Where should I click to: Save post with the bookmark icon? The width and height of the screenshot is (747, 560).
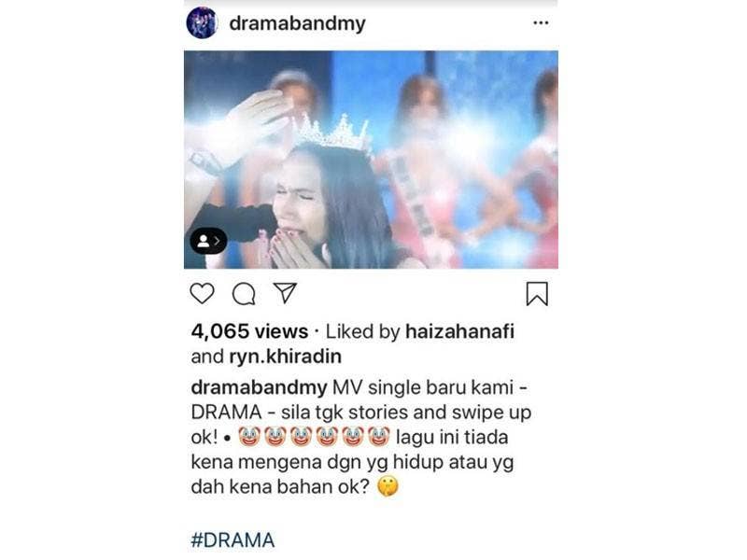[537, 294]
